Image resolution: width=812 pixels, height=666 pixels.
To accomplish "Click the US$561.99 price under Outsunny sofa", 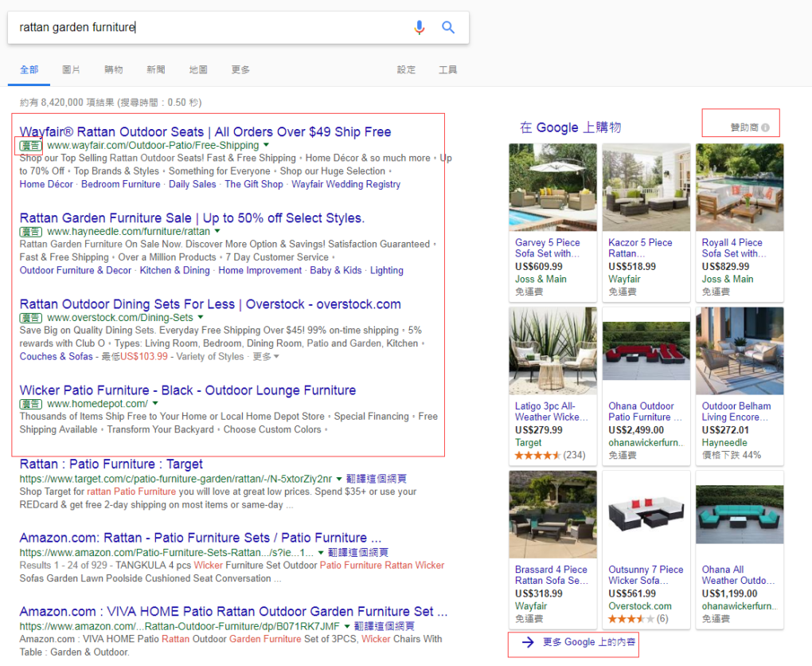I will (x=632, y=594).
